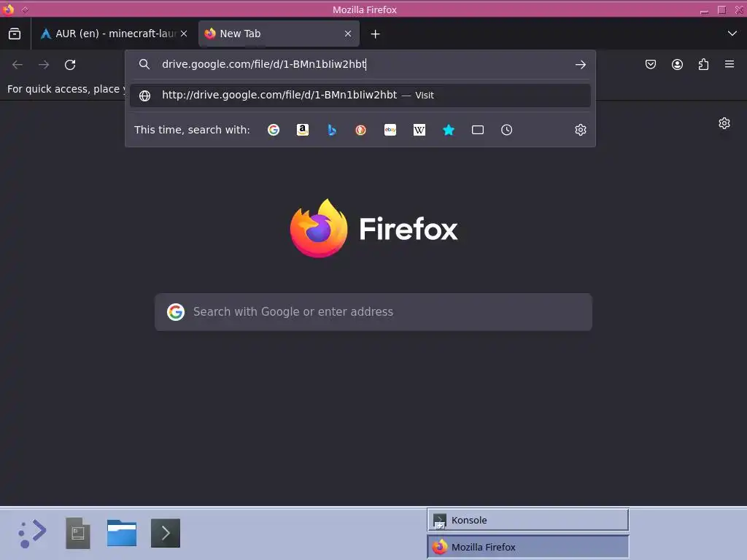Click into the address bar text
The height and width of the screenshot is (560, 747).
point(264,64)
